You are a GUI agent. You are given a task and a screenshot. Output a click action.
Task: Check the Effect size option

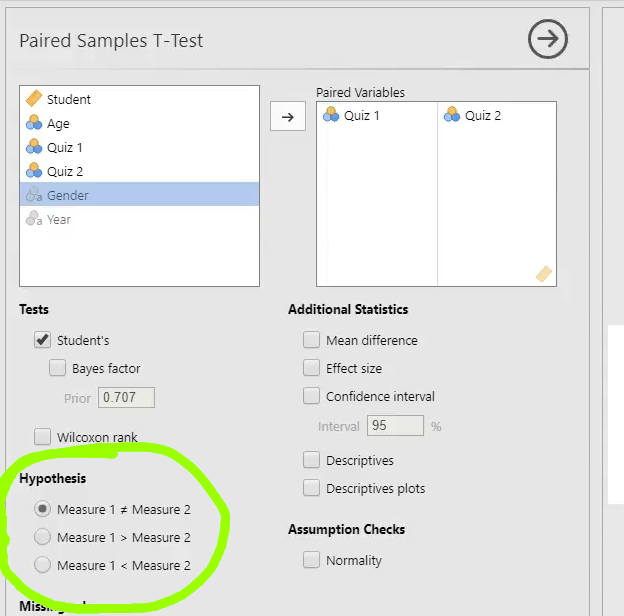point(311,368)
